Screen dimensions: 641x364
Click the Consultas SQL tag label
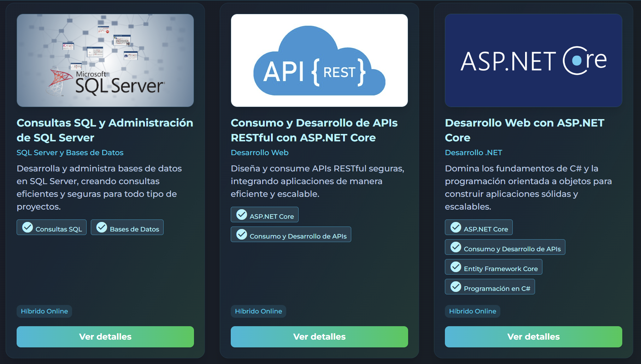click(x=59, y=229)
